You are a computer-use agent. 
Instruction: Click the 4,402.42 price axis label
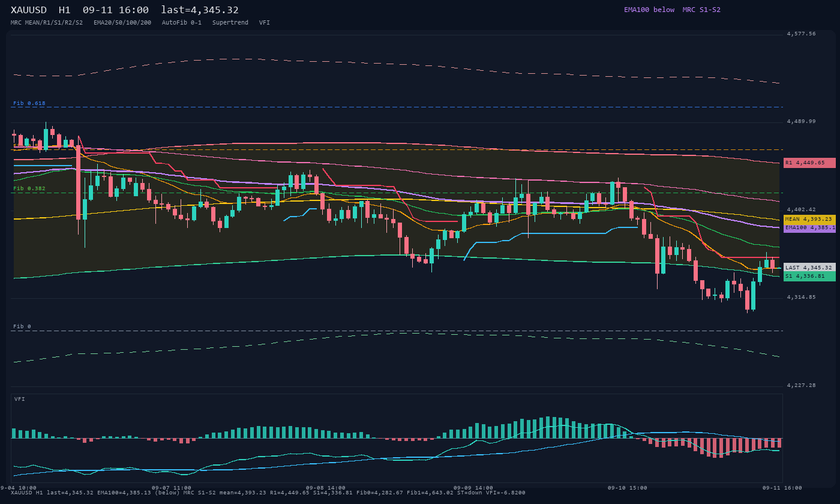(802, 209)
